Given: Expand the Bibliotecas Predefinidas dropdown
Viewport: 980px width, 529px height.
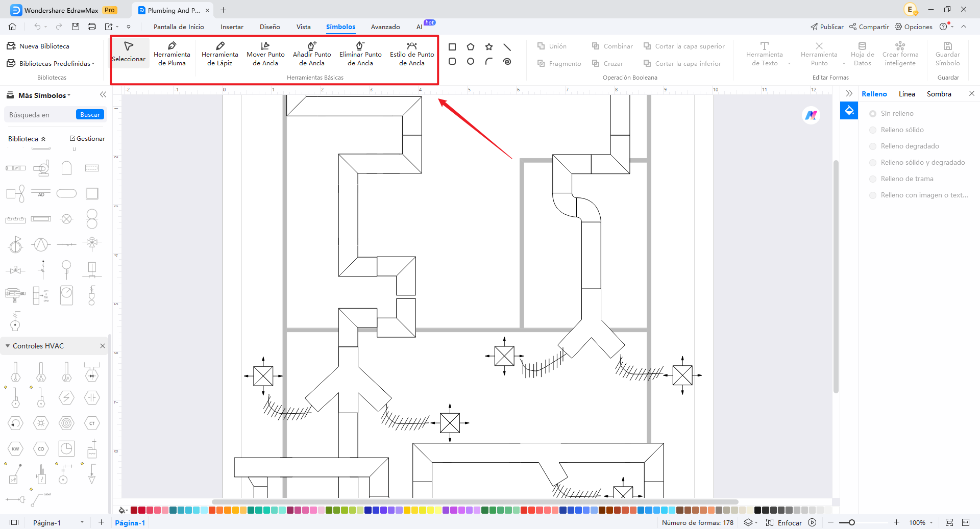Looking at the screenshot, I should (x=56, y=63).
